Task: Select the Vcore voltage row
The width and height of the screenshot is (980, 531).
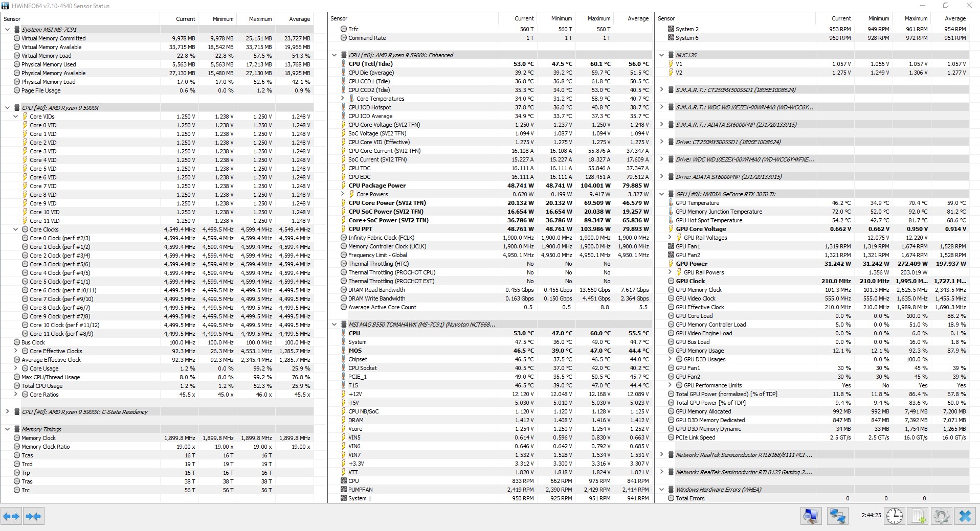Action: coord(491,429)
